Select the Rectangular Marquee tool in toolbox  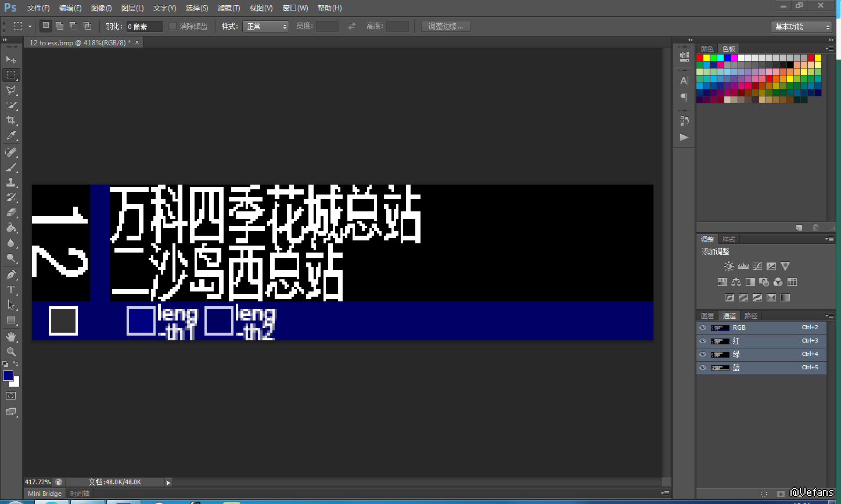(11, 75)
